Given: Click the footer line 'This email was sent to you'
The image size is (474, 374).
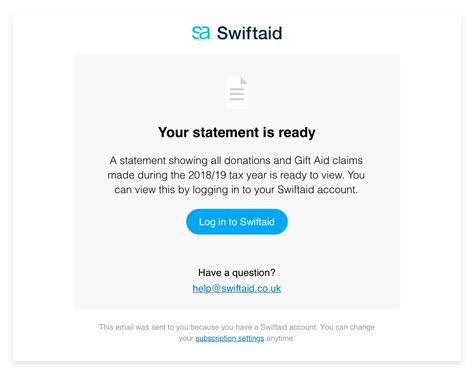Looking at the screenshot, I should [x=237, y=327].
